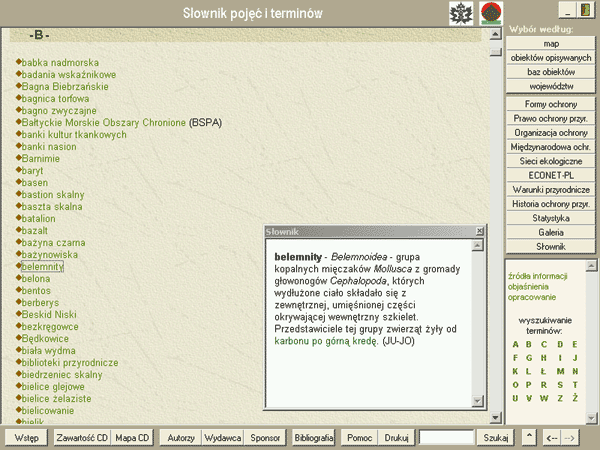Click the 'Drukuj' print button
The image size is (600, 450).
(396, 437)
